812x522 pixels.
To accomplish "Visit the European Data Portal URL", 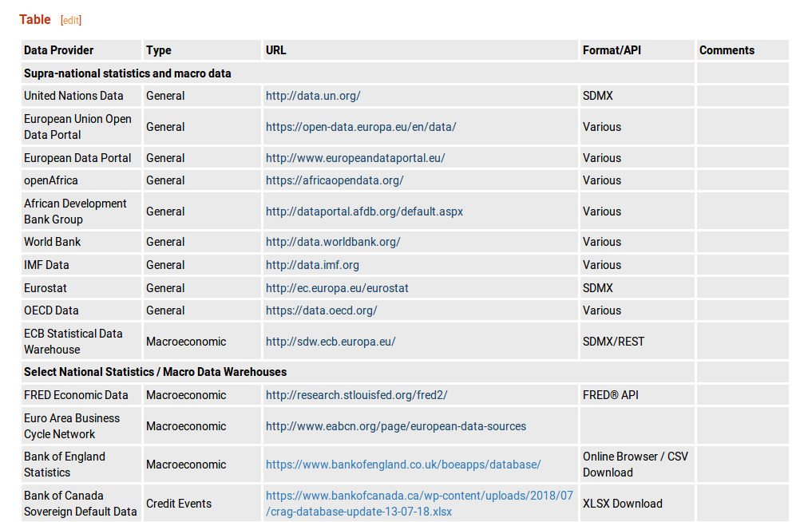I will [x=355, y=157].
